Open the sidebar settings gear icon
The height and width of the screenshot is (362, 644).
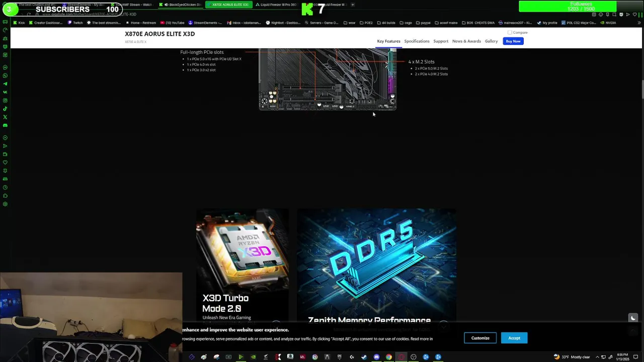coord(5,204)
